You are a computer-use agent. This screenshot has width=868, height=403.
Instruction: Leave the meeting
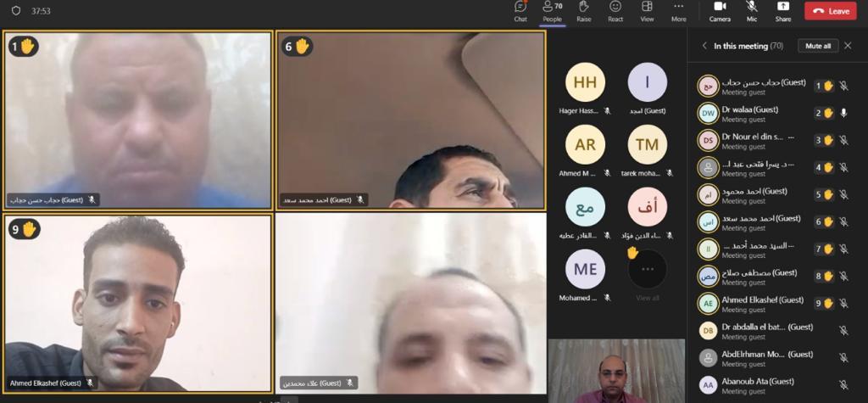pos(832,11)
